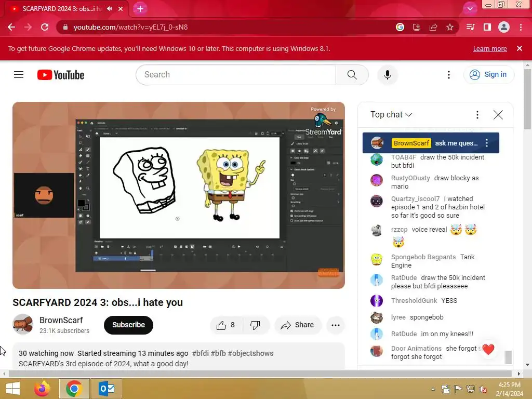Toggle the Chrome side panel

[x=487, y=27]
